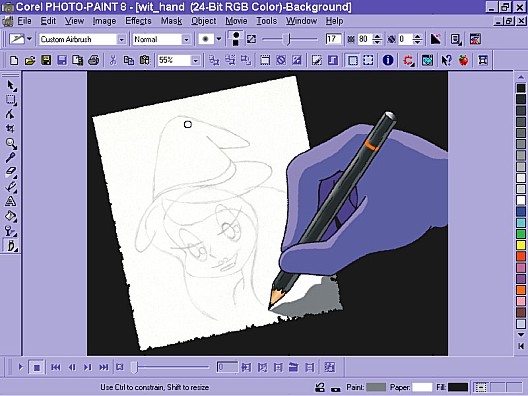Pick the green palette swatch
528x396 pixels.
(521, 234)
